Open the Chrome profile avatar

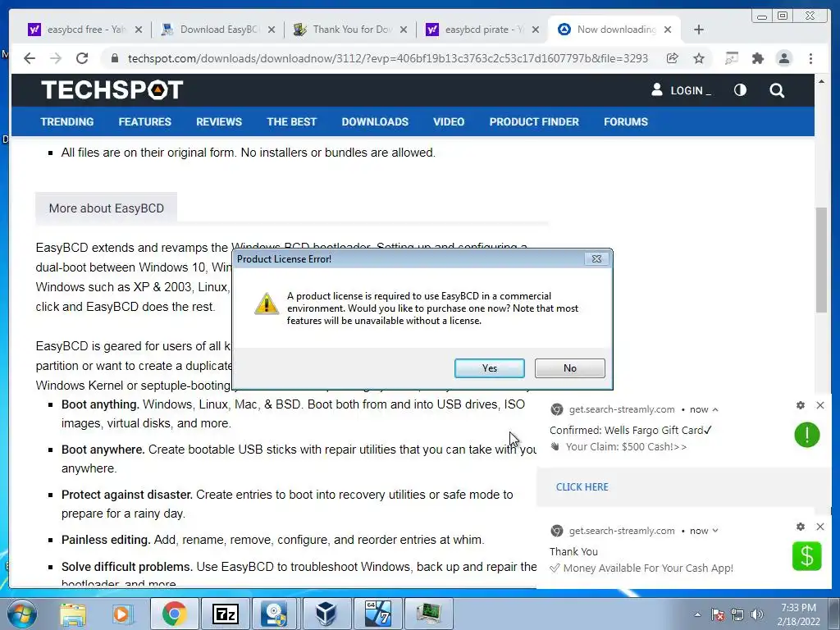point(783,58)
